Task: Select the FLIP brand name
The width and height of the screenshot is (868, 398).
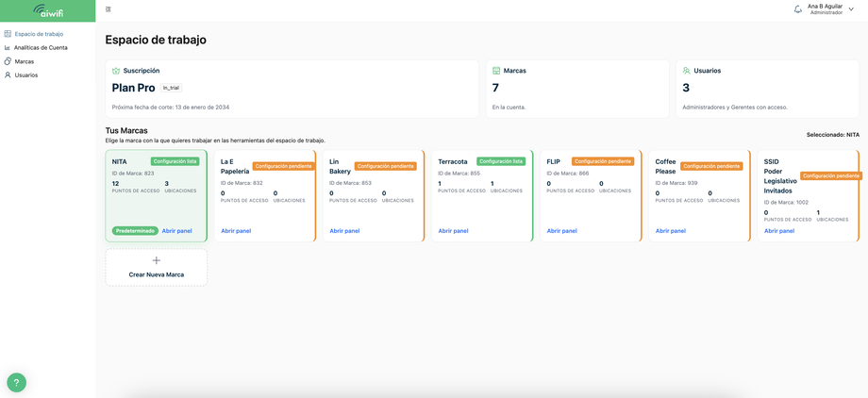Action: [x=553, y=161]
